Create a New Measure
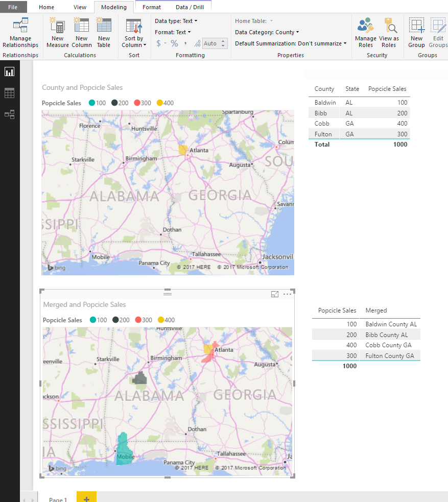Screen dimensions: 448x502 (x=58, y=33)
